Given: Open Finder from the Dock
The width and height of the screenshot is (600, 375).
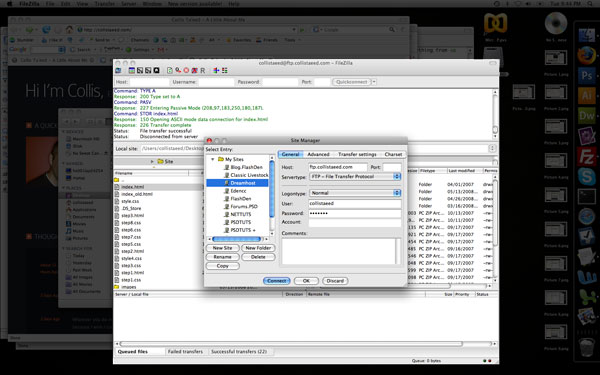Looking at the screenshot, I should point(586,35).
